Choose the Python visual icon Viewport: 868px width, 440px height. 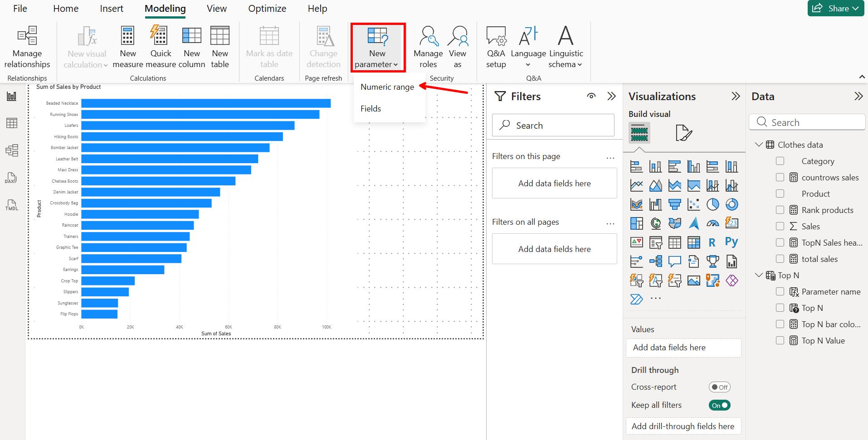[x=731, y=242]
